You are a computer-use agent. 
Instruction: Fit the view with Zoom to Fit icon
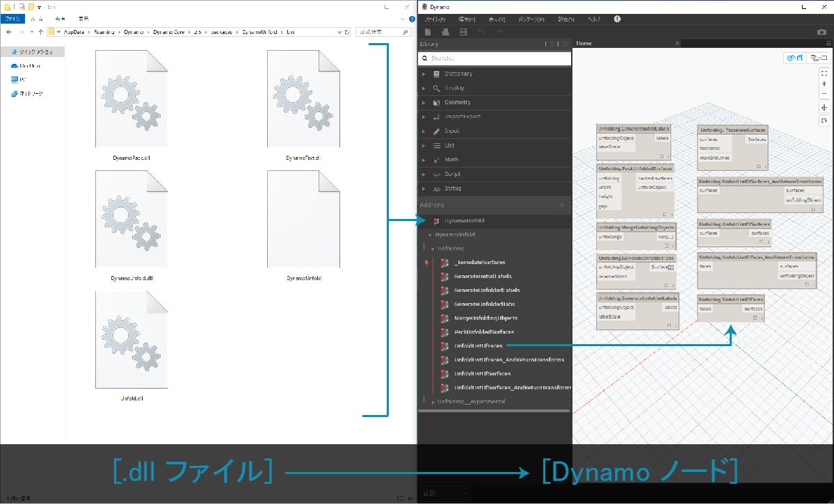click(x=824, y=73)
